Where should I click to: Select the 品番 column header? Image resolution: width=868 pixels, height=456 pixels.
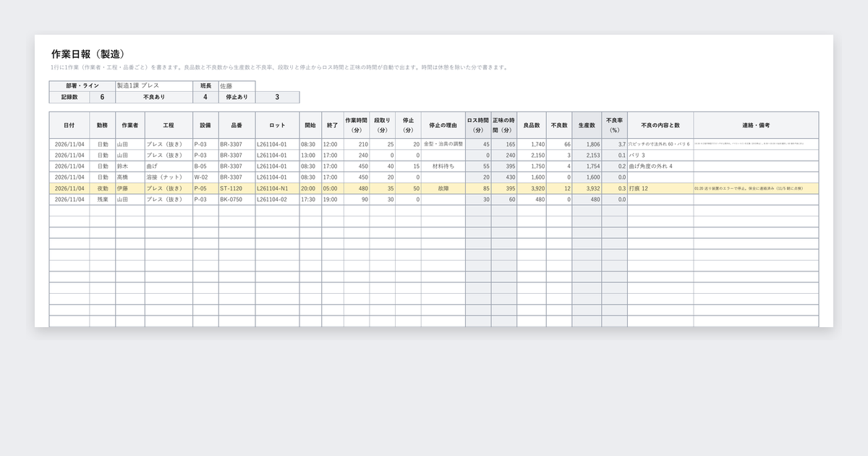pos(237,125)
